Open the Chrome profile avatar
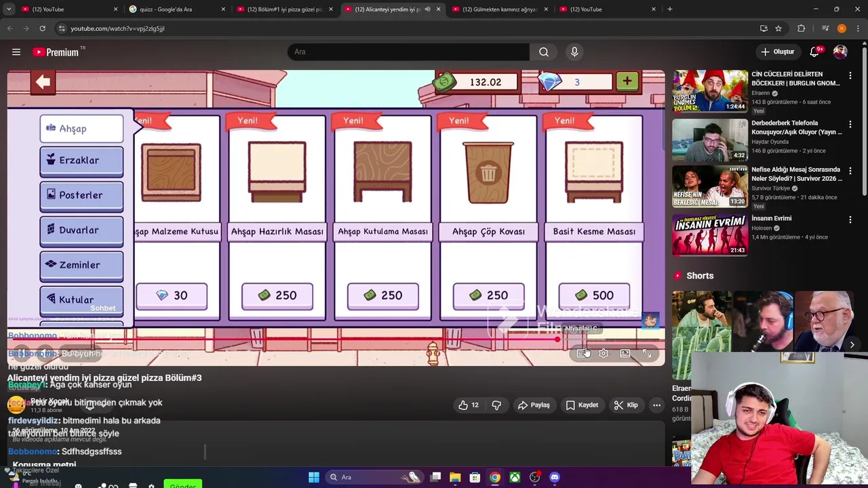This screenshot has height=488, width=868. (x=842, y=28)
